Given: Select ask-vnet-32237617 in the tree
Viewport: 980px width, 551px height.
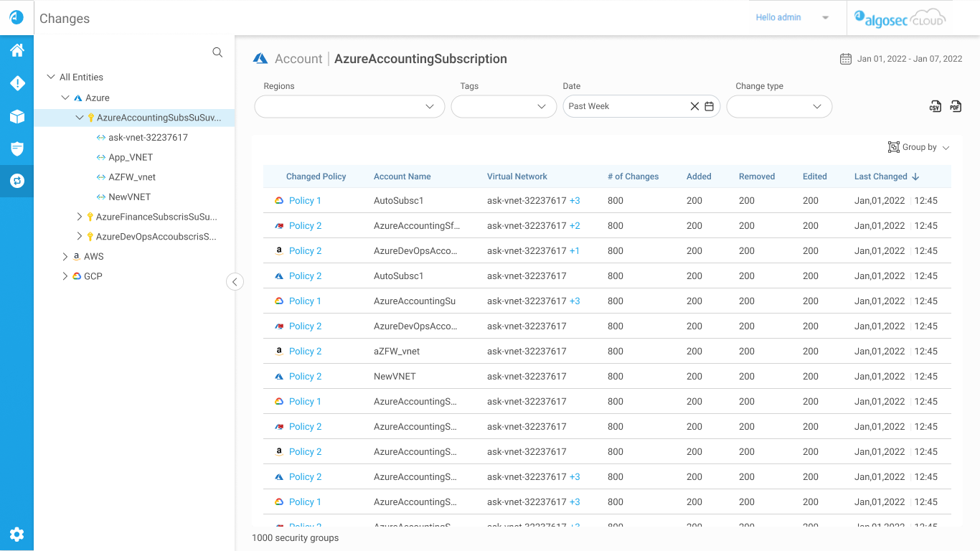Looking at the screenshot, I should click(148, 137).
